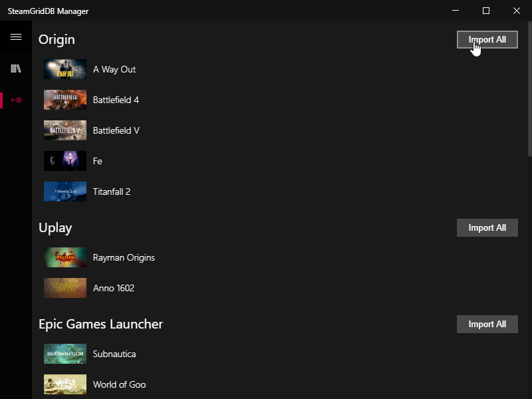
Task: Open the hamburger navigation menu
Action: [16, 37]
